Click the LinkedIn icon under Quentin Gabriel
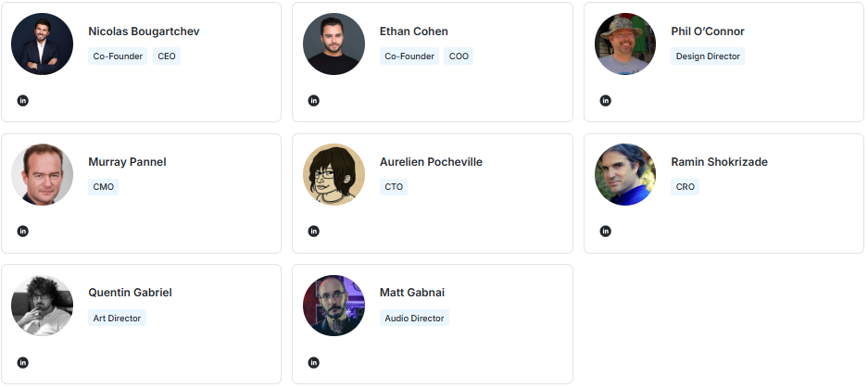The image size is (868, 388). coord(23,362)
